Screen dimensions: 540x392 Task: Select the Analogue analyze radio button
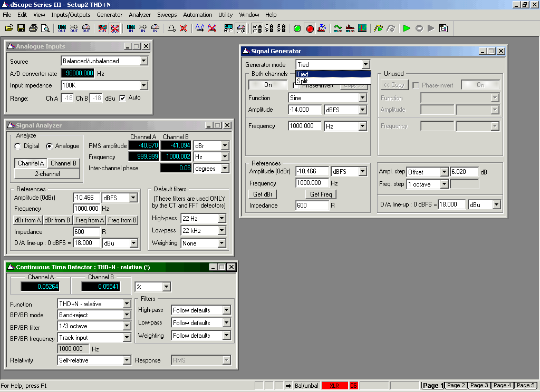49,146
